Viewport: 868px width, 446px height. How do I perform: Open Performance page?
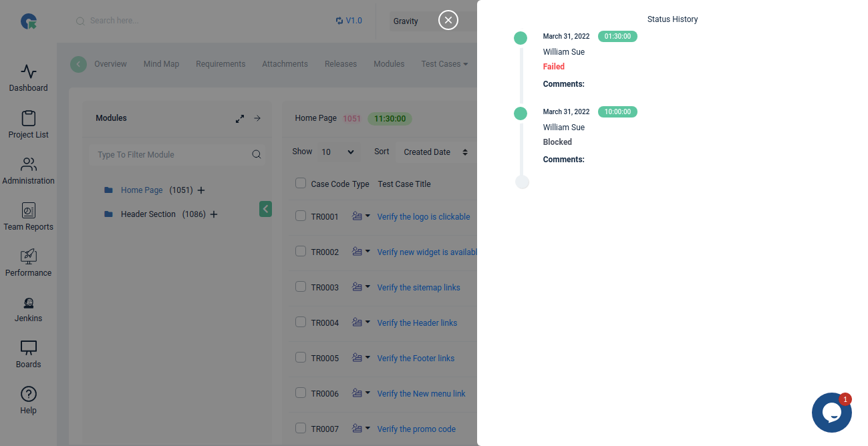tap(28, 262)
